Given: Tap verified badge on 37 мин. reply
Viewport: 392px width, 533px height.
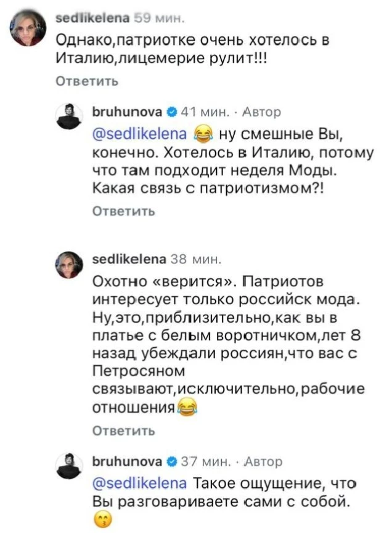Looking at the screenshot, I should click(172, 461).
